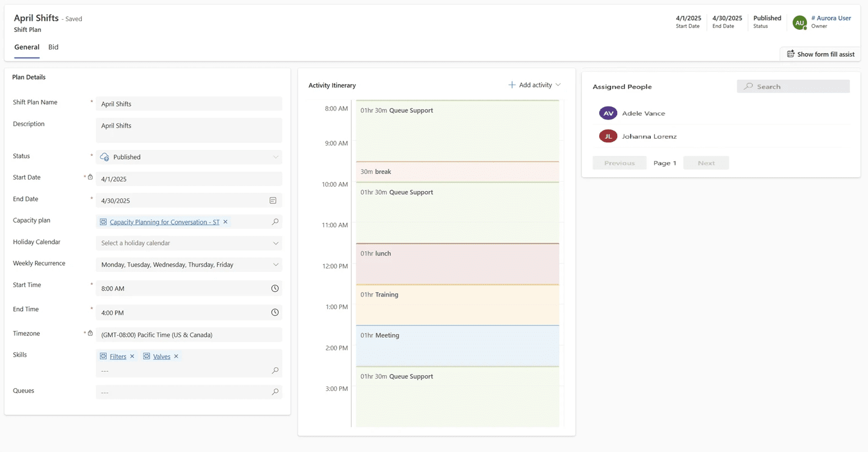Viewport: 868px width, 452px height.
Task: Expand the Add activity chevron
Action: coord(558,85)
